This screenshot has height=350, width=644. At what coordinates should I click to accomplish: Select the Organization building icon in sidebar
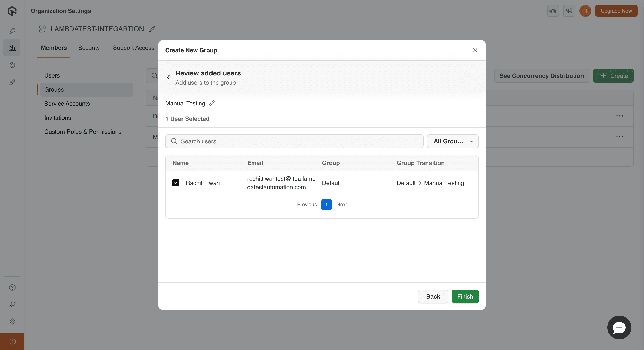coord(12,48)
